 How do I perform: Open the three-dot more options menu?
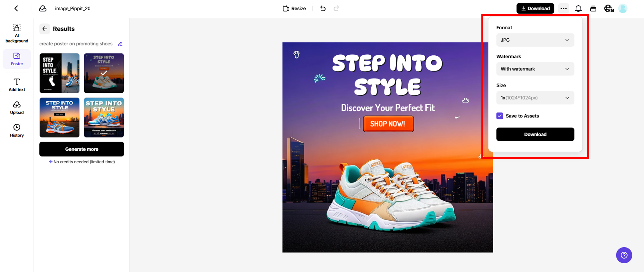coord(563,8)
